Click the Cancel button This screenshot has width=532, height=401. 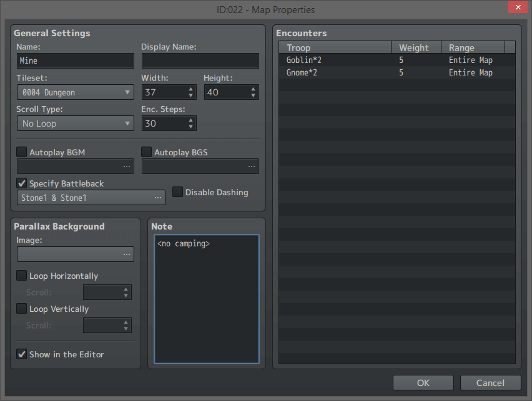(490, 383)
